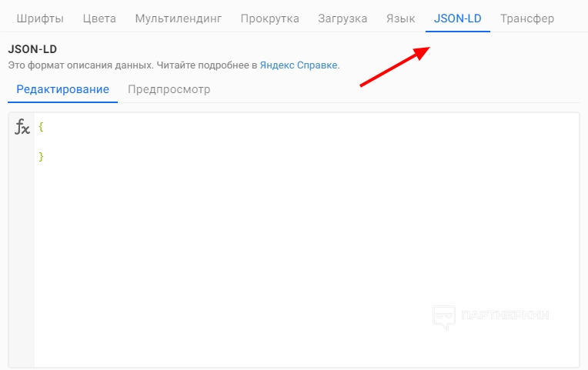Switch to the Цвета tab
The image size is (588, 370).
pyautogui.click(x=99, y=18)
